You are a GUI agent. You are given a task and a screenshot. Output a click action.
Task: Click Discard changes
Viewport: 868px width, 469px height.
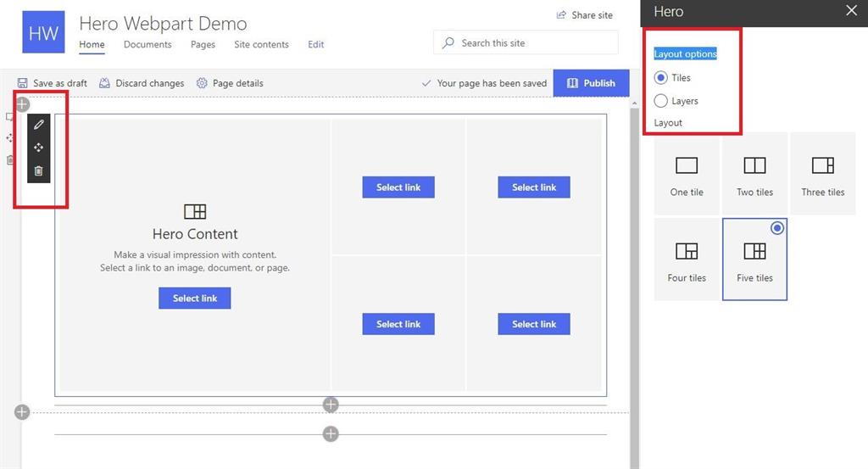click(x=142, y=83)
